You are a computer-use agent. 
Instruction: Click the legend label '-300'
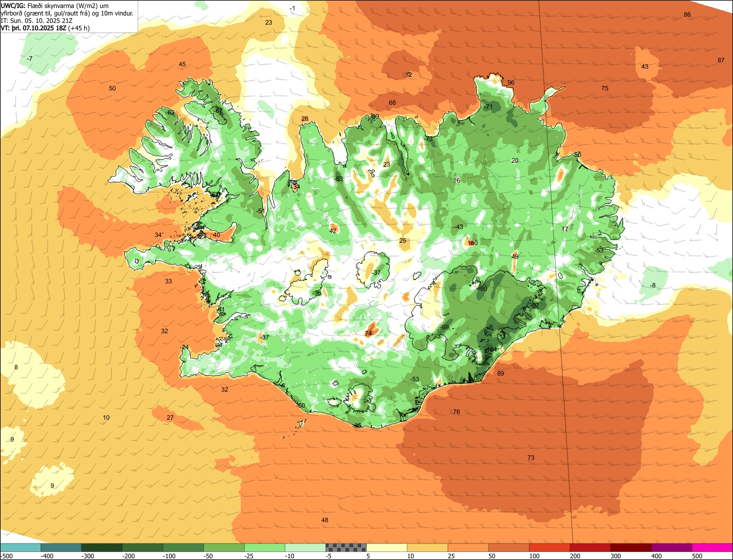tap(88, 555)
